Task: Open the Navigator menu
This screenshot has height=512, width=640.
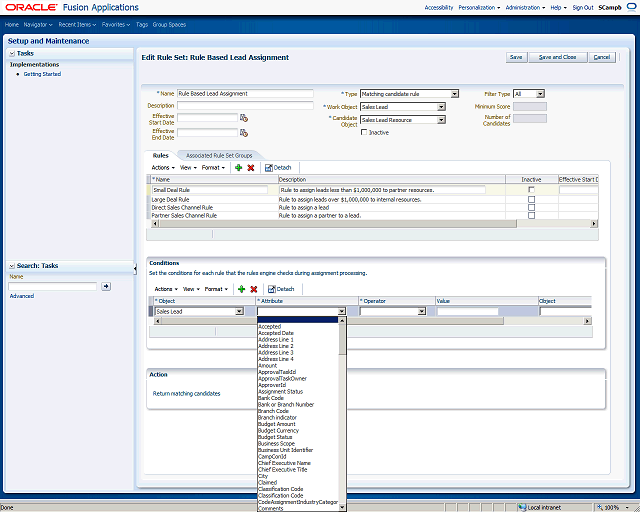Action: pos(38,24)
